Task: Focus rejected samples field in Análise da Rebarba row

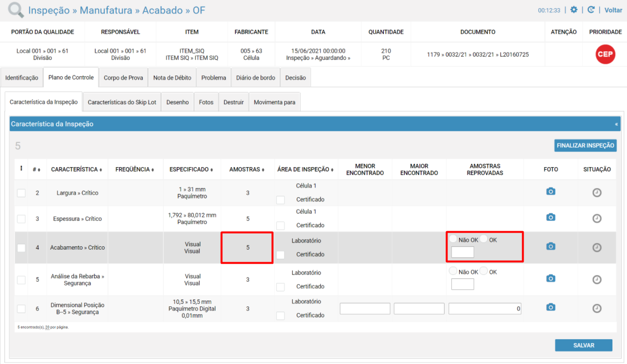Action: (462, 284)
